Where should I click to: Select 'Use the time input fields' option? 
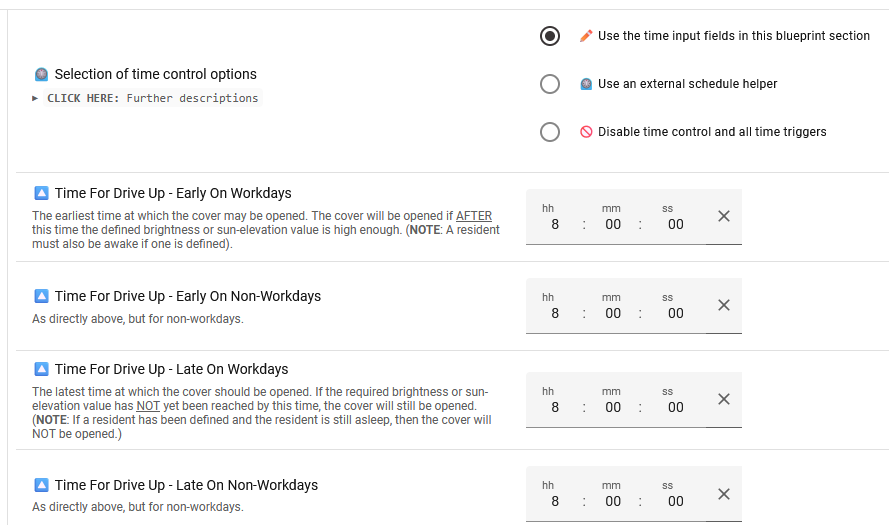(549, 36)
